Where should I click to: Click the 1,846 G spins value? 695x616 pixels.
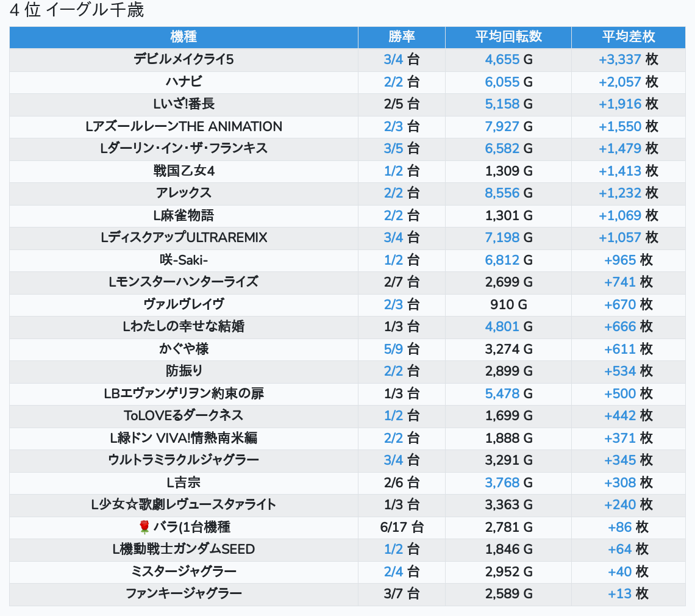[508, 549]
